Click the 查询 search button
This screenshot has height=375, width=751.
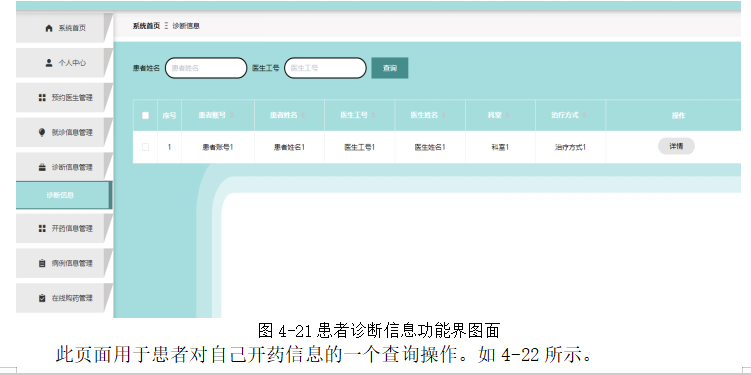click(x=390, y=68)
